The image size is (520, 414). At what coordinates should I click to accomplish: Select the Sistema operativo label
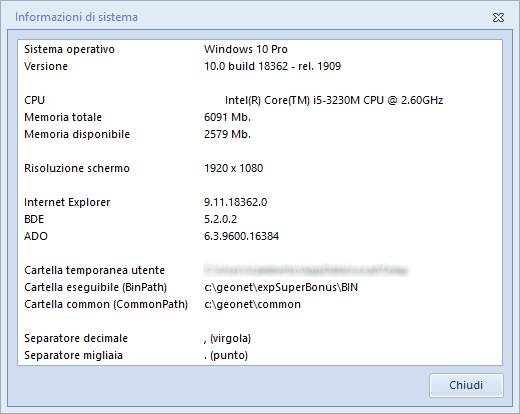[69, 49]
